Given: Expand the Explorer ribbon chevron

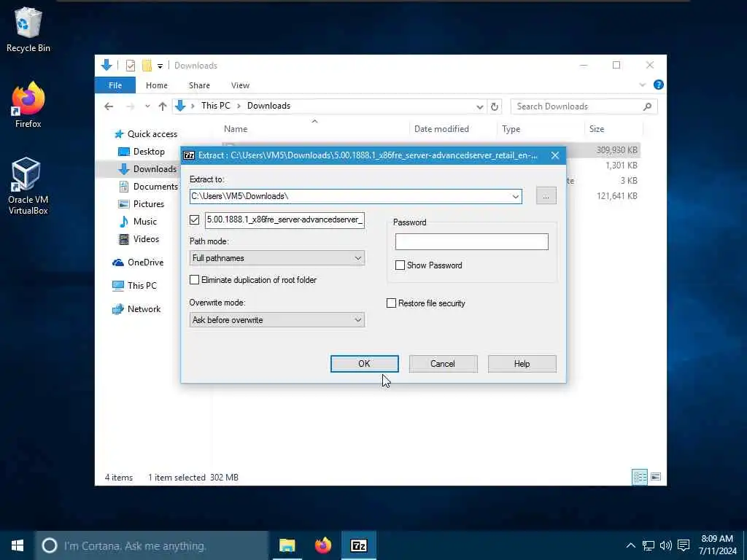Looking at the screenshot, I should pos(642,85).
